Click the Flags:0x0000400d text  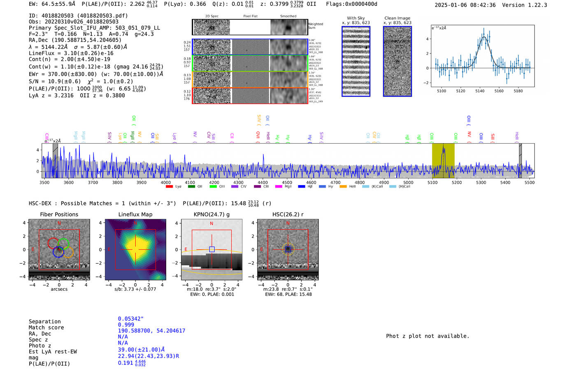click(352, 4)
